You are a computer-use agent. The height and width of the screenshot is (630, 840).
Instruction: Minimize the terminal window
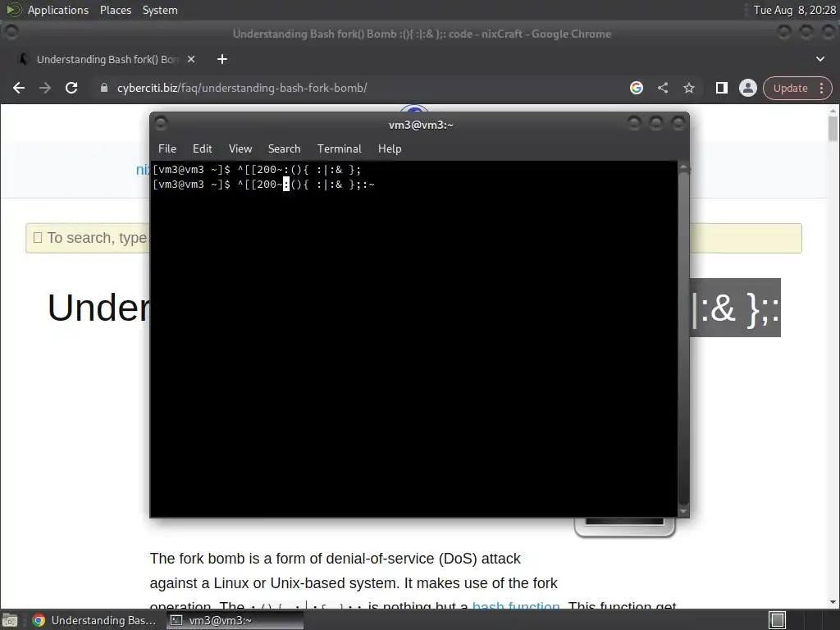coord(634,124)
